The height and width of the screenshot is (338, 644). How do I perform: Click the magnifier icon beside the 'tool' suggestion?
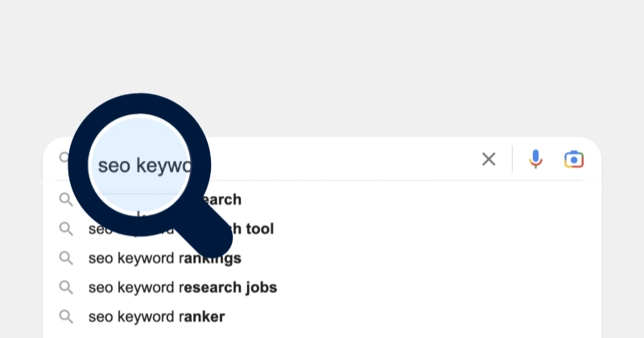[66, 229]
